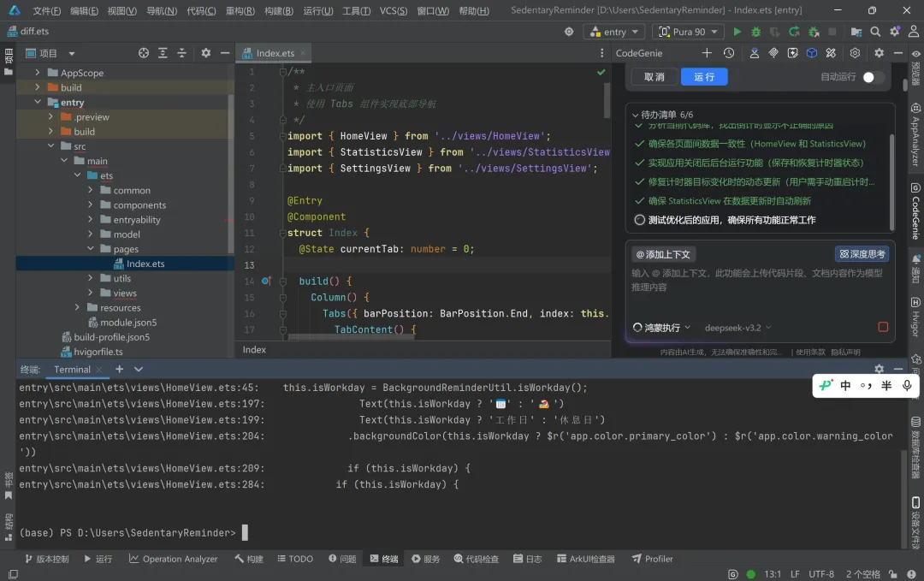This screenshot has width=924, height=581.
Task: Open the 构建(B) menu
Action: (x=278, y=10)
